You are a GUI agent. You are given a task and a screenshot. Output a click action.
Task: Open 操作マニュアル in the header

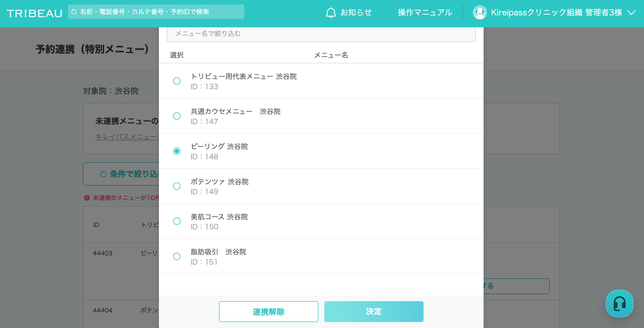425,12
